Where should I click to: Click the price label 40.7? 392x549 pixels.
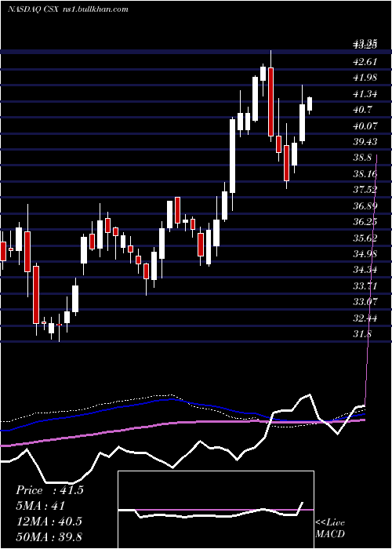click(x=363, y=110)
